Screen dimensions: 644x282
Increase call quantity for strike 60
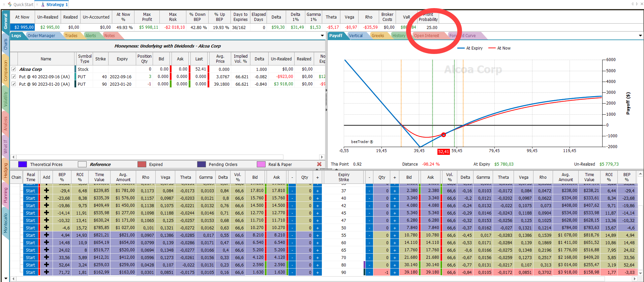(317, 243)
